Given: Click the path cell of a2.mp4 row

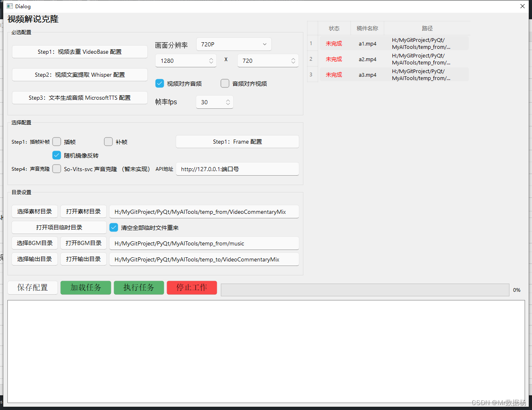Looking at the screenshot, I should pyautogui.click(x=427, y=59).
